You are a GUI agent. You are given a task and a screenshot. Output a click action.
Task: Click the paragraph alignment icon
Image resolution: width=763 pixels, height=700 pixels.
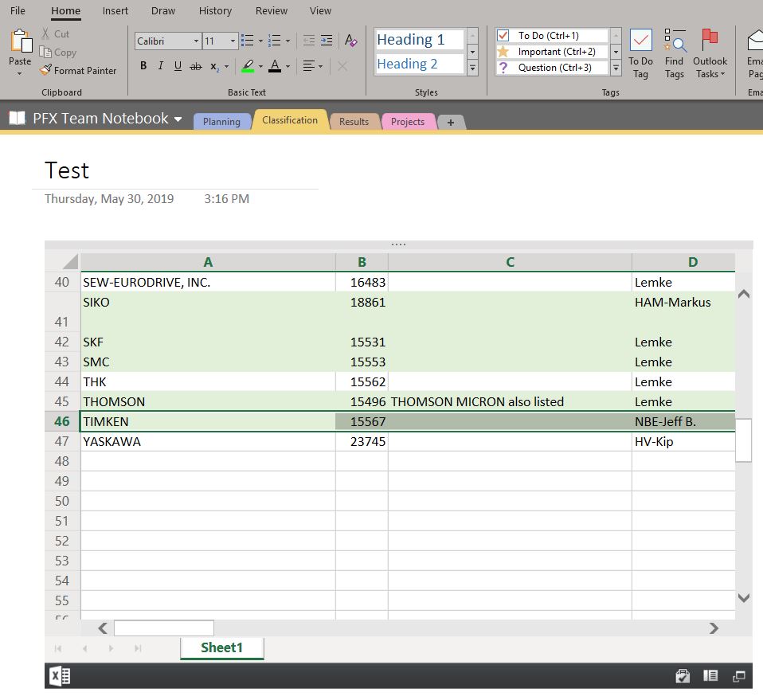point(308,65)
